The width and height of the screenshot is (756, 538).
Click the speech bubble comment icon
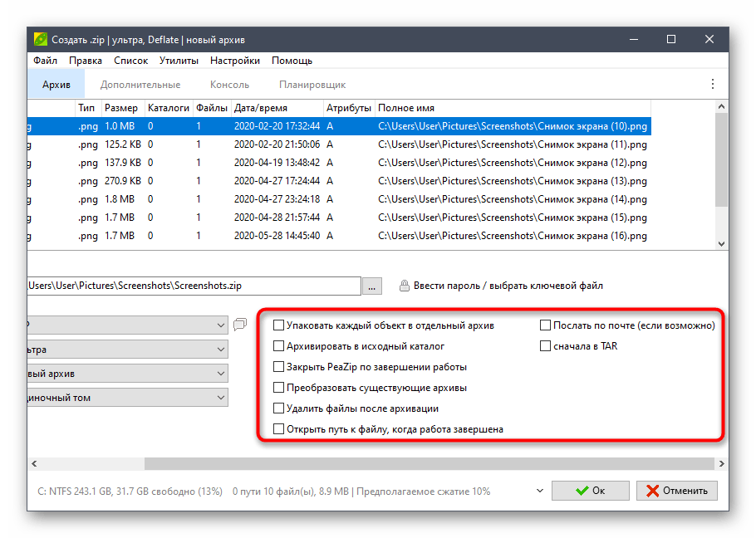[x=240, y=325]
